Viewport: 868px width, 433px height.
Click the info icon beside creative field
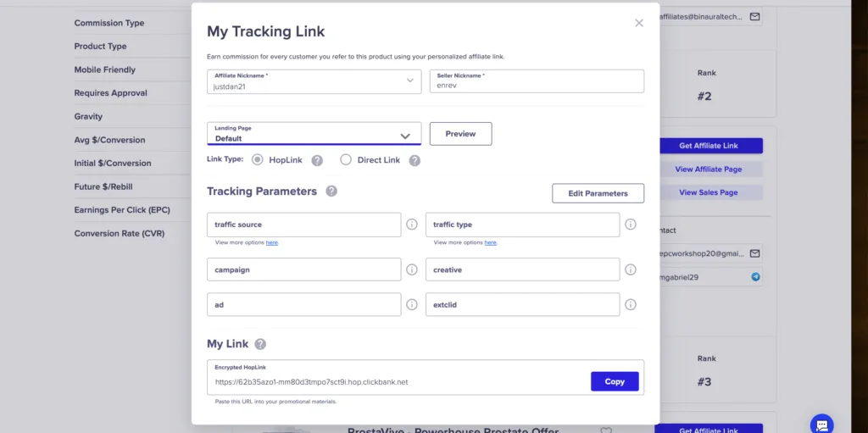pyautogui.click(x=631, y=269)
